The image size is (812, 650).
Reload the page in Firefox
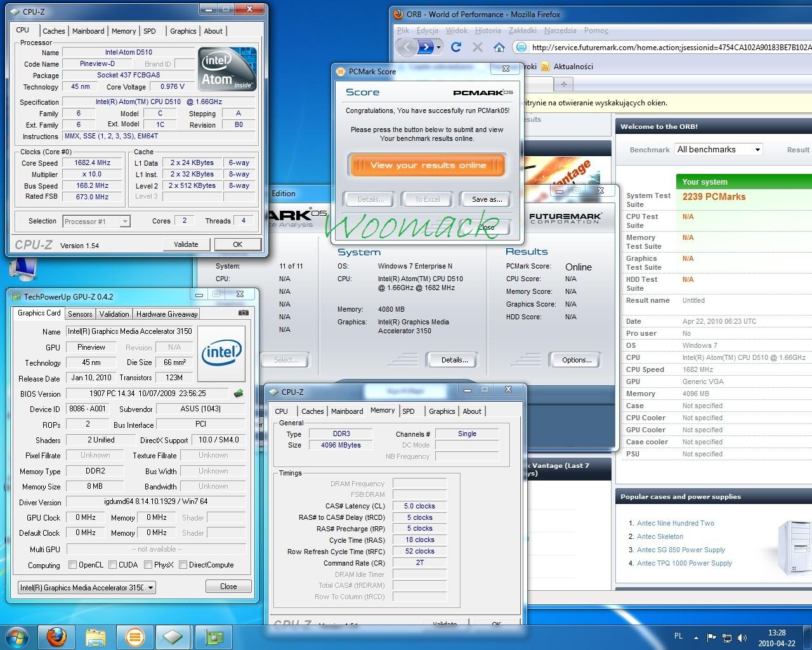pos(456,47)
